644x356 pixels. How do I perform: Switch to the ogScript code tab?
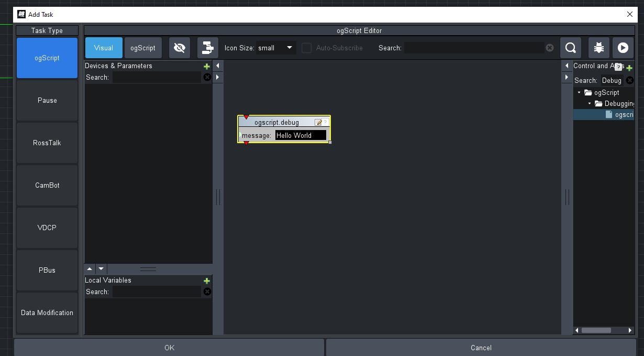(143, 48)
